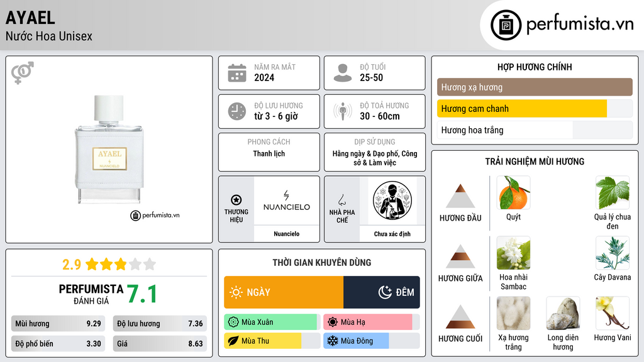
Task: Click the Giá 8.63 score bar
Action: pos(160,344)
